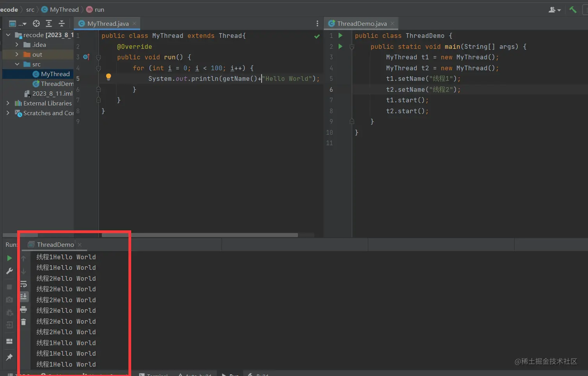Fold the run() method at line 3
Image resolution: width=588 pixels, height=376 pixels.
tap(98, 57)
